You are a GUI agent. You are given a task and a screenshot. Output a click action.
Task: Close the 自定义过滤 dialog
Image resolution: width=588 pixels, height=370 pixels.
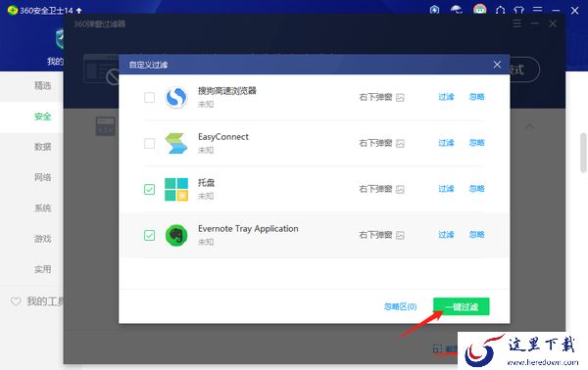[497, 65]
